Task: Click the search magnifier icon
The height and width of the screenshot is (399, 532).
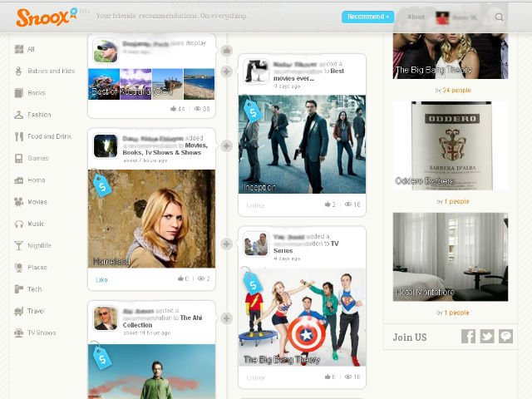Action: point(499,17)
